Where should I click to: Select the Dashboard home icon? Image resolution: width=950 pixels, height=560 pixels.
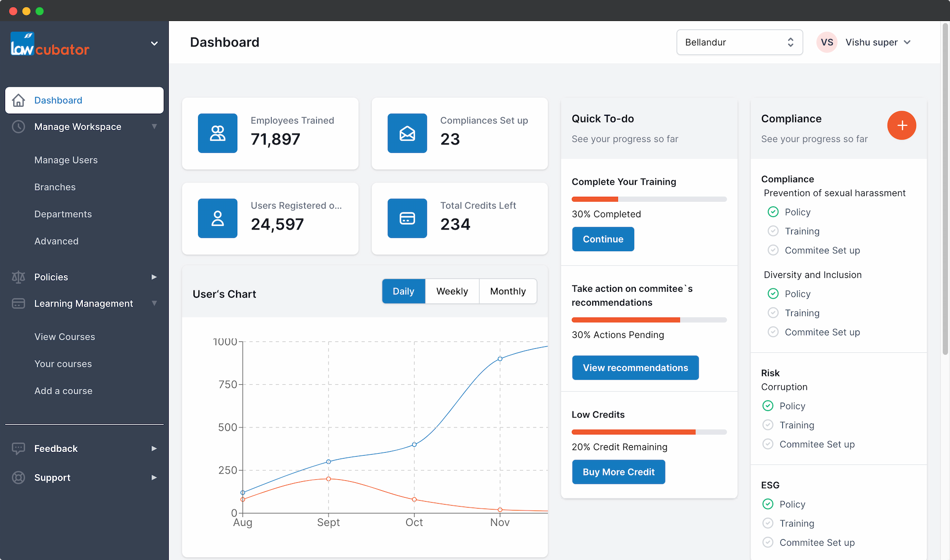(18, 100)
